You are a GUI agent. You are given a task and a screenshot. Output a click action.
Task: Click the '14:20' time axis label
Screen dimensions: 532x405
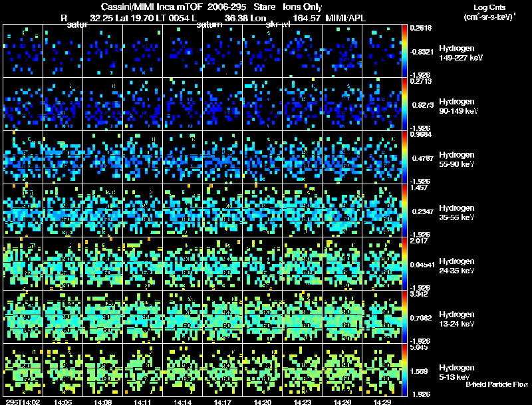pyautogui.click(x=262, y=402)
